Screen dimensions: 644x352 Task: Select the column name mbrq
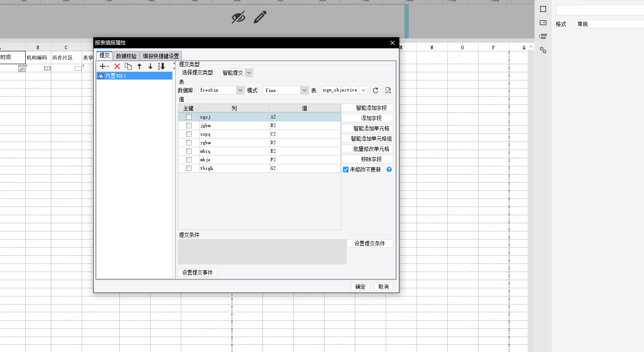[x=234, y=151]
